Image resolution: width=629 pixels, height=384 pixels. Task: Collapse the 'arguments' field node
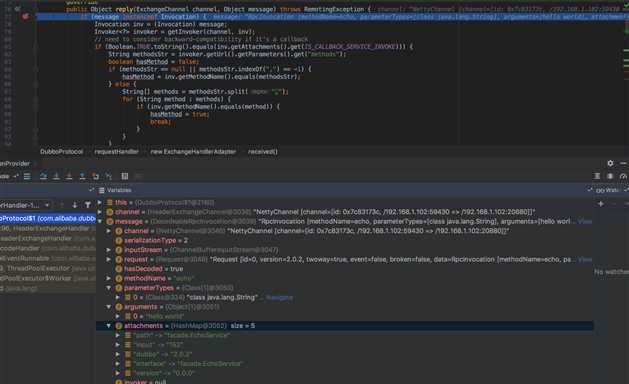click(x=109, y=307)
